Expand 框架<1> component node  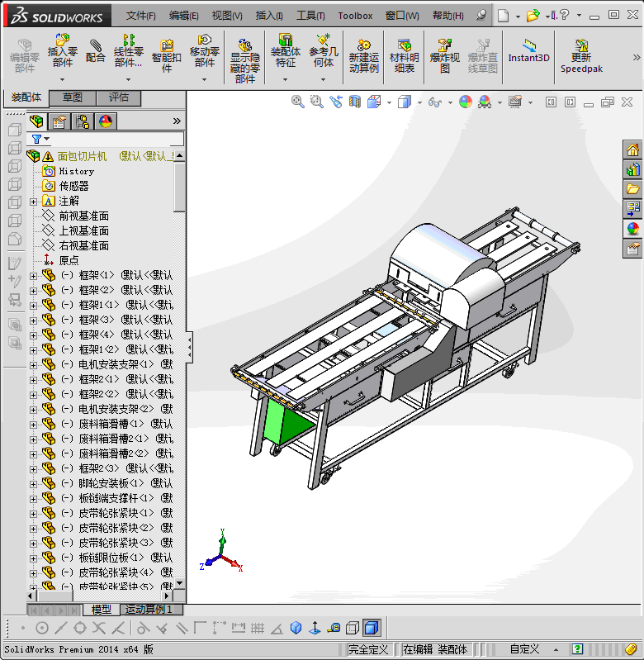pos(33,276)
